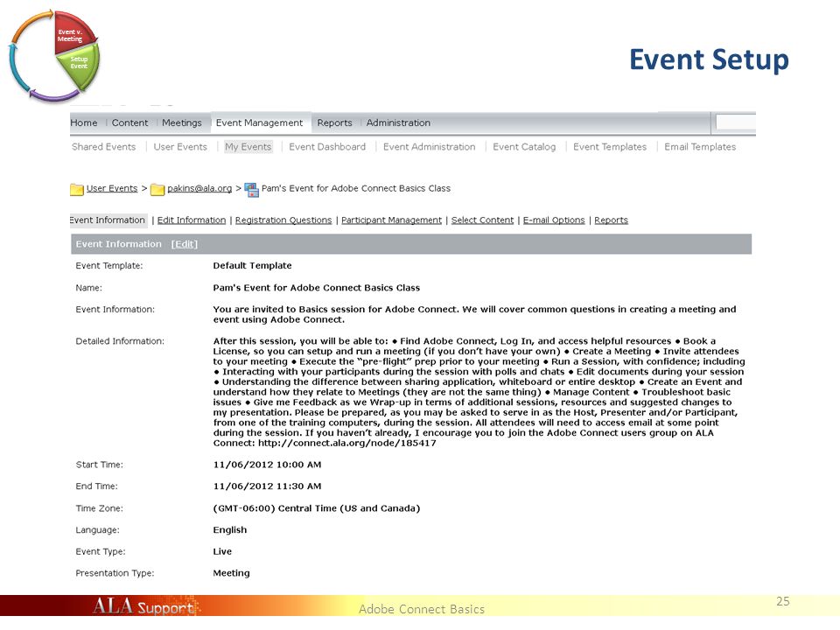The image size is (840, 630).
Task: Click the event name 'Pam's Event for Adobe Connect Basics Class' value
Action: tap(316, 288)
